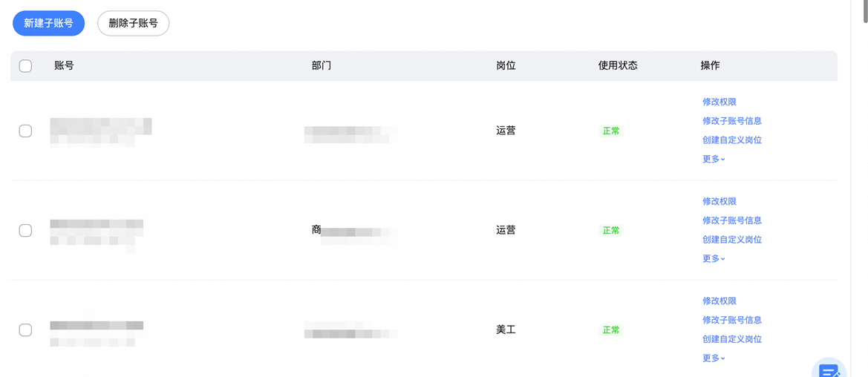
Task: Expand 更多 in the 美工 row
Action: 714,358
